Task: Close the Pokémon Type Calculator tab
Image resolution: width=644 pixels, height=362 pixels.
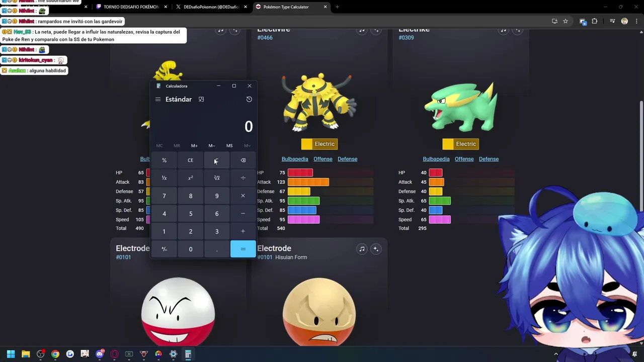Action: pyautogui.click(x=325, y=7)
